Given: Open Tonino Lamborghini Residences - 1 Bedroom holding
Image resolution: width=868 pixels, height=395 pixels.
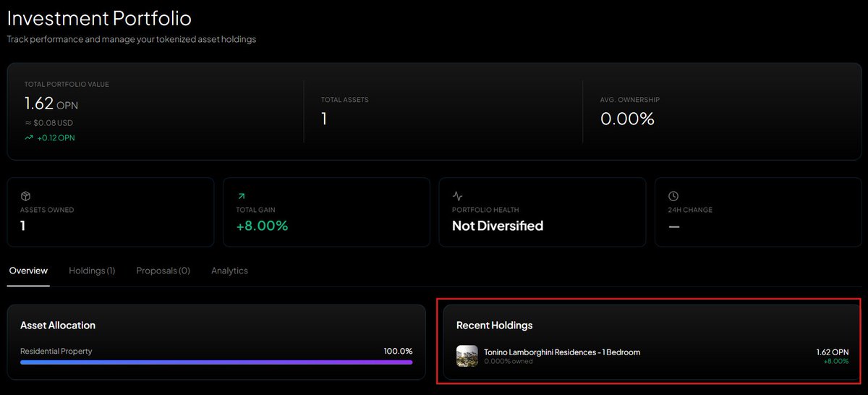Looking at the screenshot, I should coord(652,356).
